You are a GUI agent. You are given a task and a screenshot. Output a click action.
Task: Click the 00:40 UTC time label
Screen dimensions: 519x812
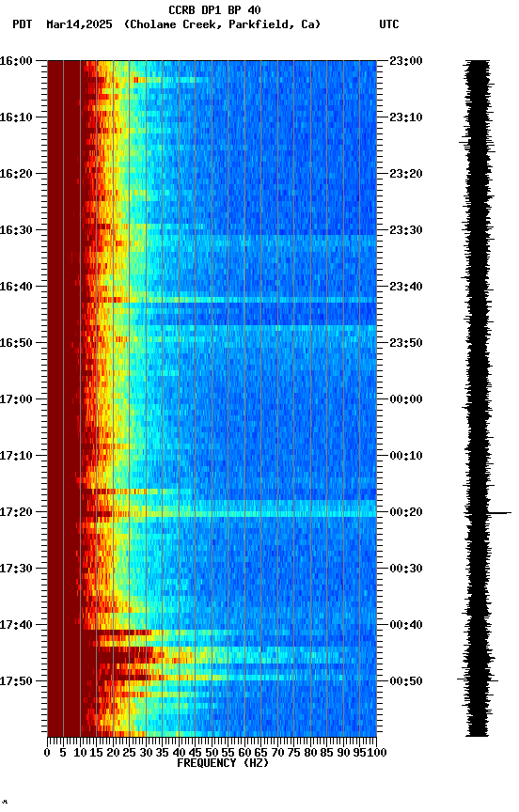(x=406, y=625)
